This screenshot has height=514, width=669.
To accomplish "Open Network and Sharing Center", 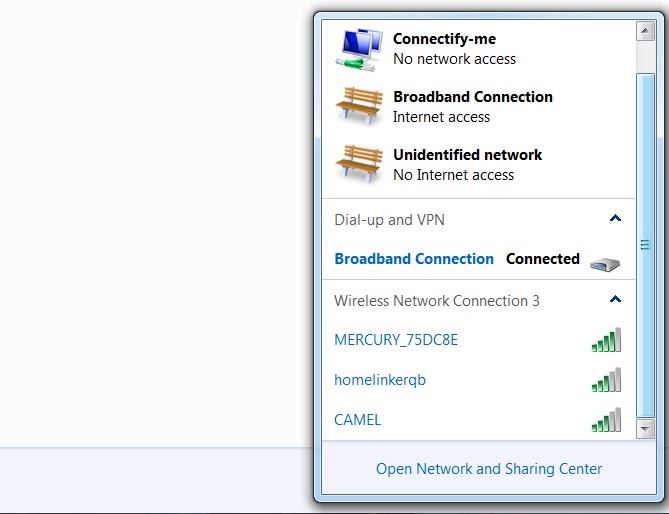I will coord(489,468).
